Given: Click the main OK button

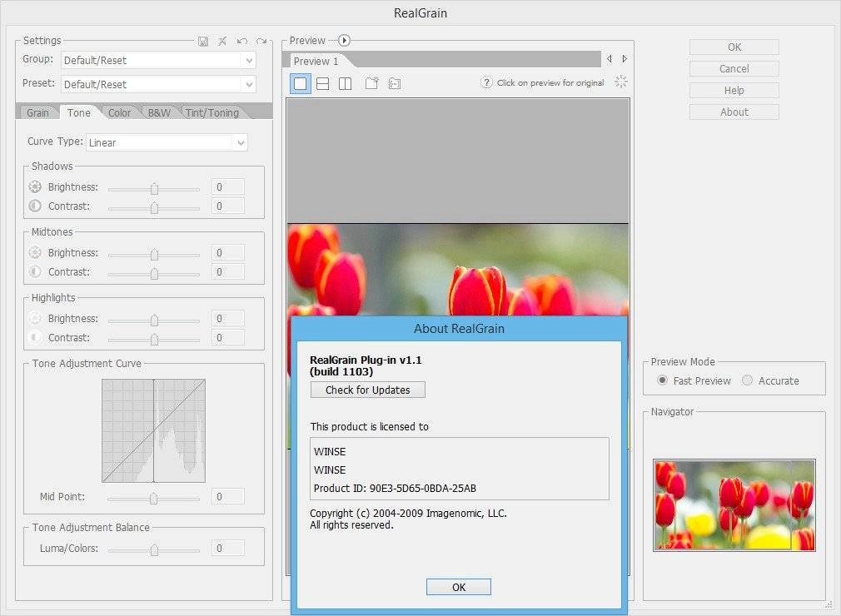Looking at the screenshot, I should coord(734,47).
